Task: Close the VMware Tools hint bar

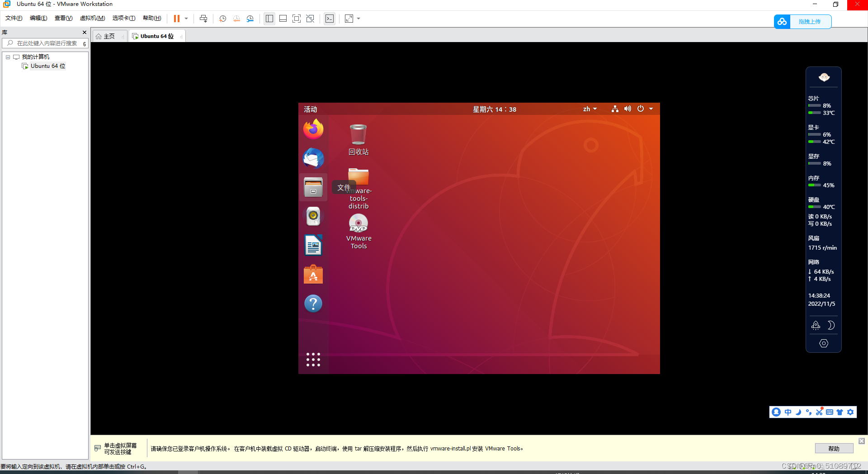Action: (862, 441)
